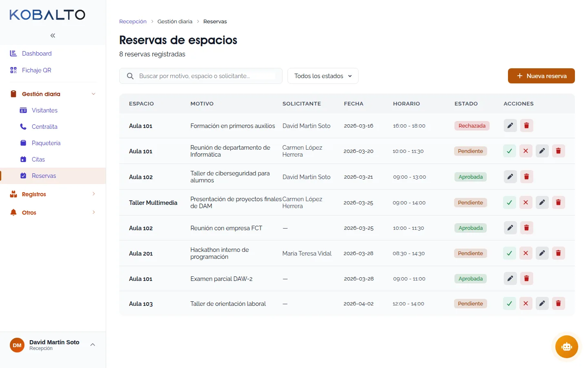588x368 pixels.
Task: Delete the Taller de orientación laboral reservation
Action: 558,303
